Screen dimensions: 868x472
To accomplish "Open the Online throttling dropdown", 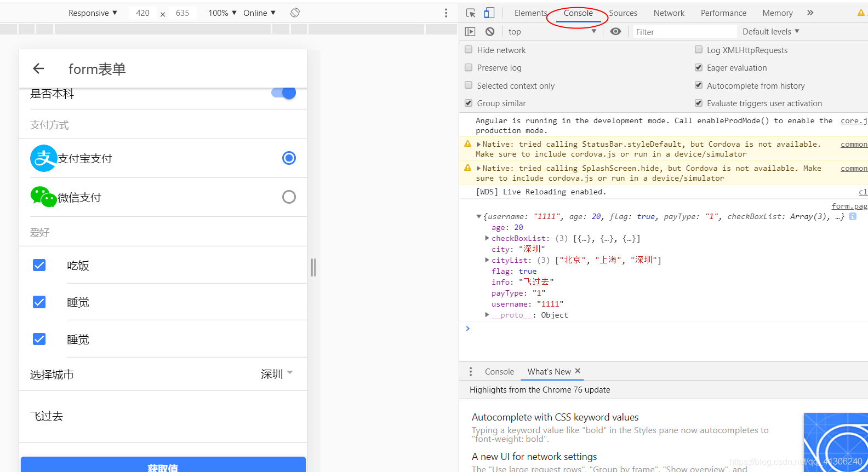I will [x=259, y=13].
